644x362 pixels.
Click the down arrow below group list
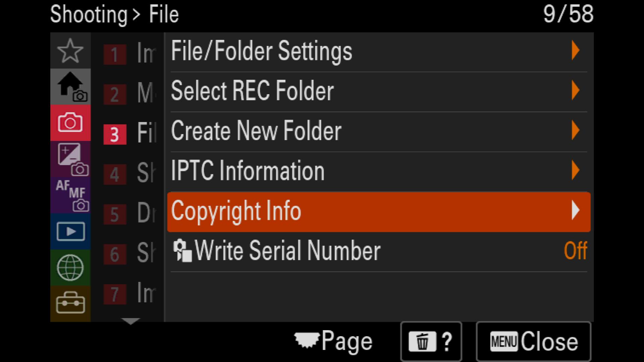point(131,321)
